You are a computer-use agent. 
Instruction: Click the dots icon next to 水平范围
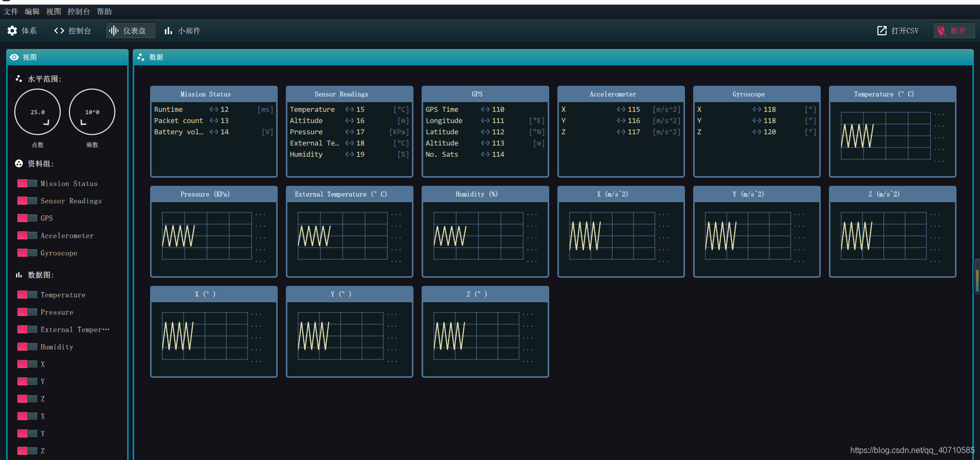(x=19, y=79)
